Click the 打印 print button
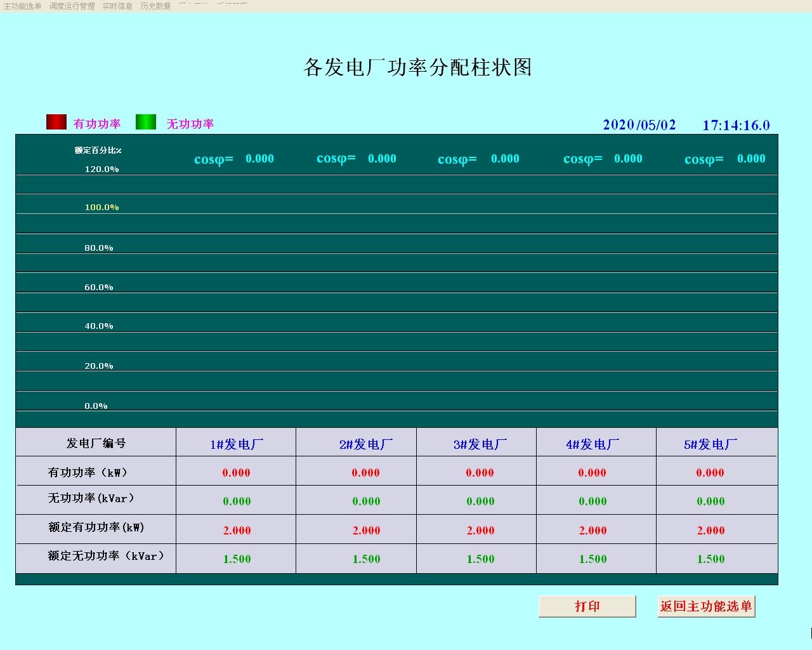 click(x=587, y=606)
